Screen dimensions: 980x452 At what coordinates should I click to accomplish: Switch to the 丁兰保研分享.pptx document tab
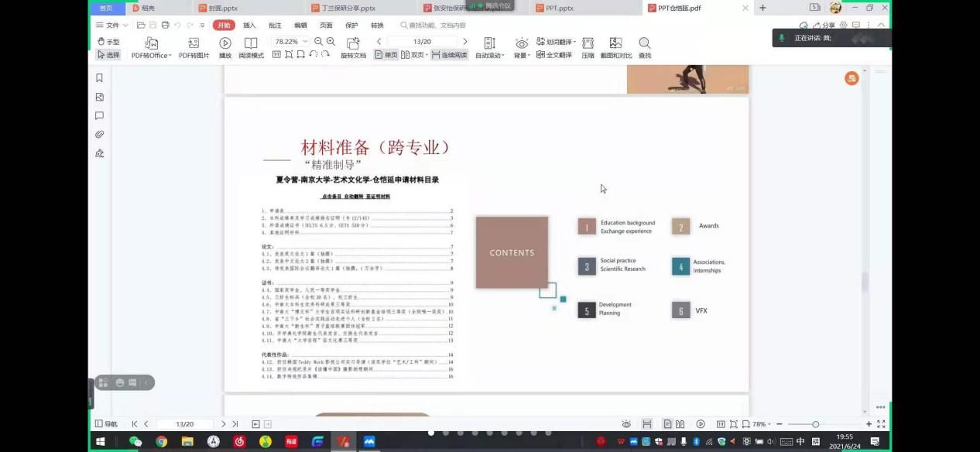pyautogui.click(x=348, y=8)
